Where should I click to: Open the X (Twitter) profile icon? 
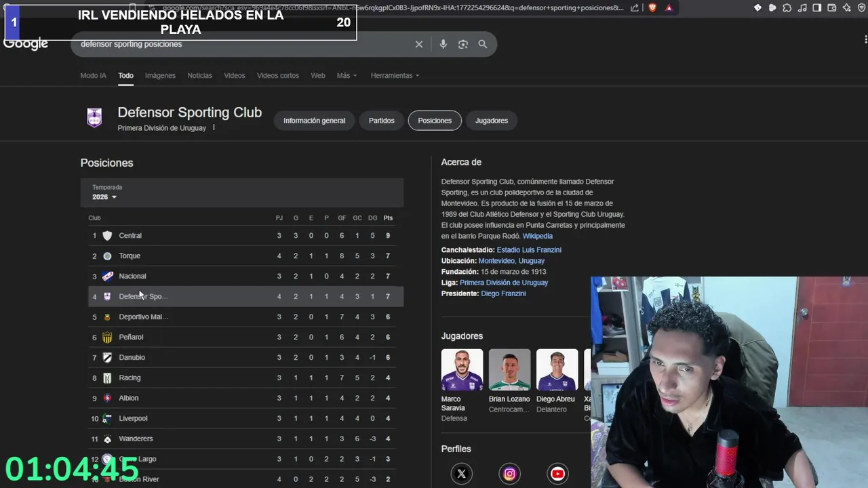click(462, 474)
